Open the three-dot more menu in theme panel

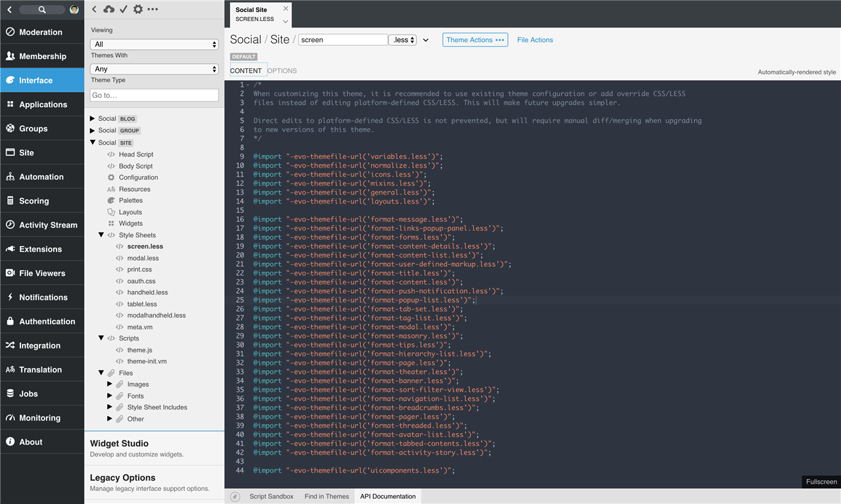point(152,9)
